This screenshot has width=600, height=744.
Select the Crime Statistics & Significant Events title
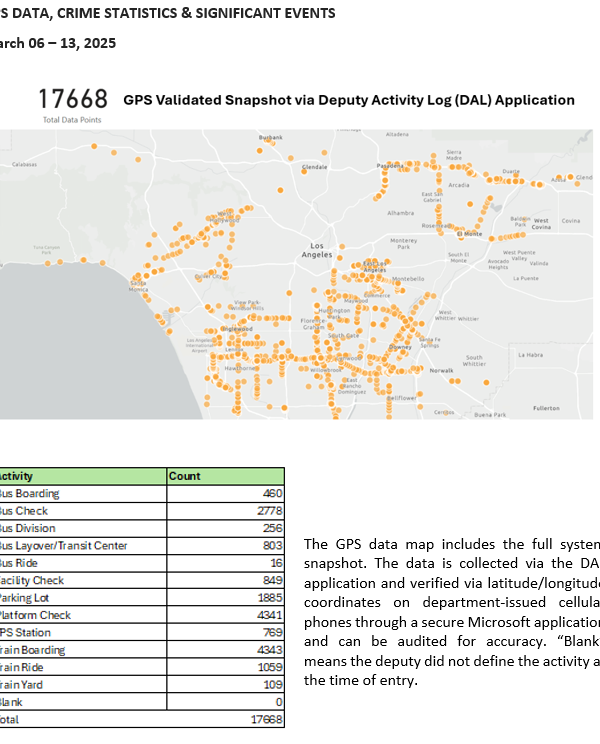168,13
